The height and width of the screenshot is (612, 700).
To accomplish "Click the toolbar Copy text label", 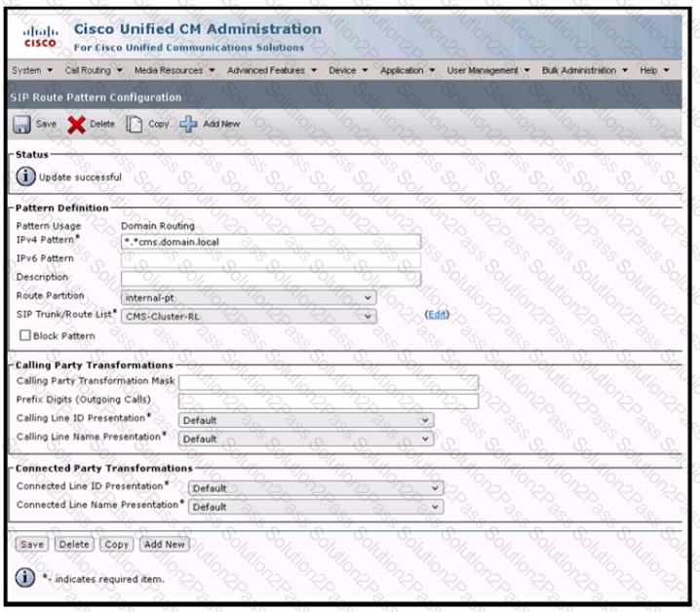I will coord(159,124).
